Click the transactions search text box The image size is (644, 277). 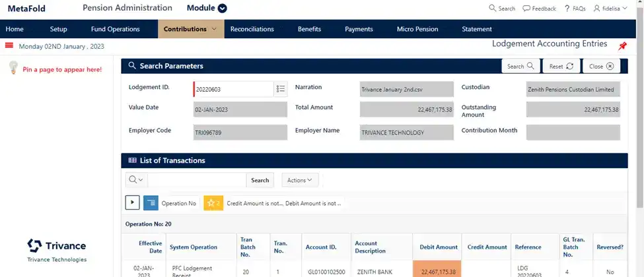pyautogui.click(x=197, y=180)
